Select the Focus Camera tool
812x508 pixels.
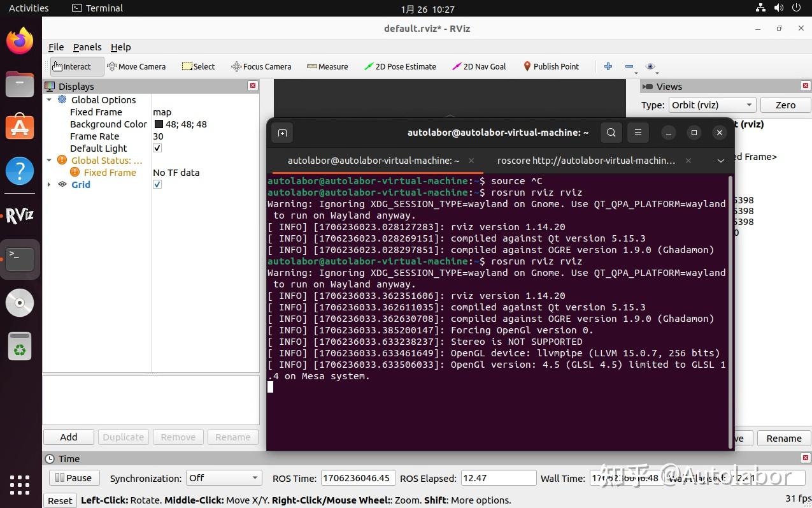(261, 66)
